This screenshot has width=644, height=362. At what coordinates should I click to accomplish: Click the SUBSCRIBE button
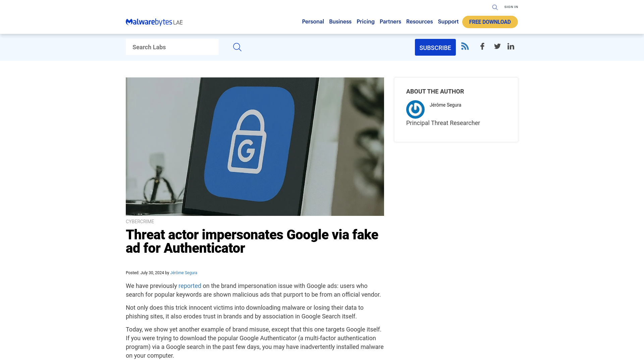435,47
